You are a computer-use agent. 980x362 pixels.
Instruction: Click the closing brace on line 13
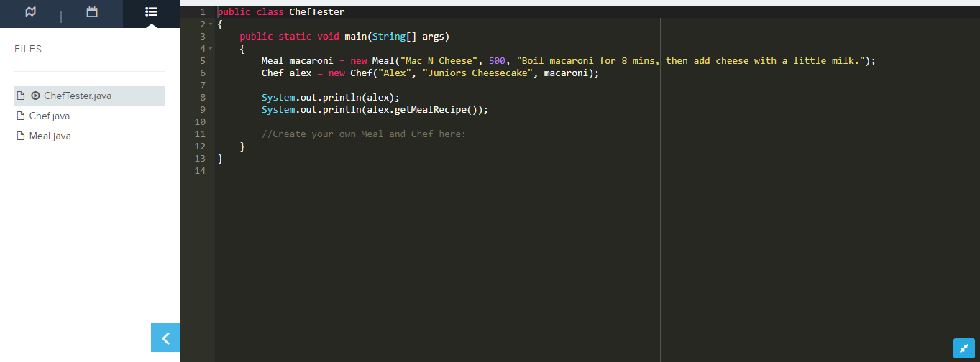coord(221,159)
